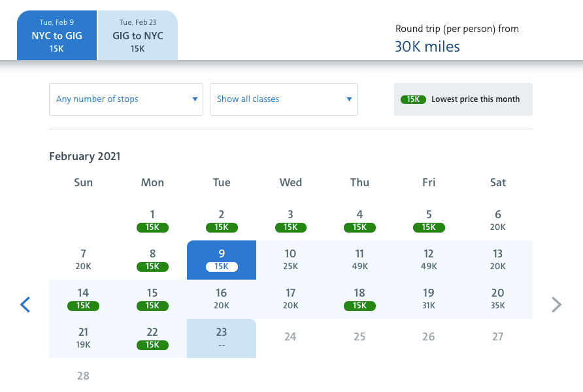The width and height of the screenshot is (583, 392).
Task: Choose February 21 at 19K
Action: (x=84, y=338)
